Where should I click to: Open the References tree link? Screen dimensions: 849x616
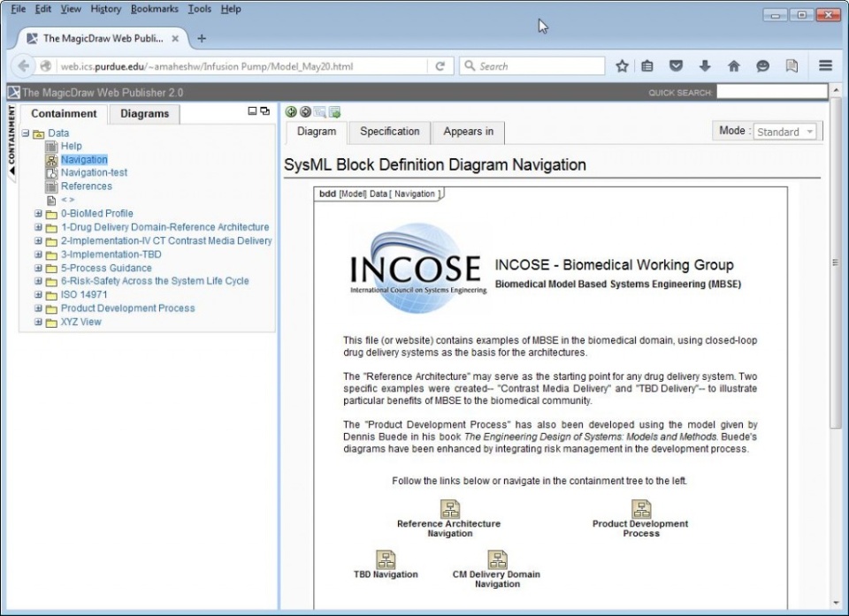coord(87,186)
